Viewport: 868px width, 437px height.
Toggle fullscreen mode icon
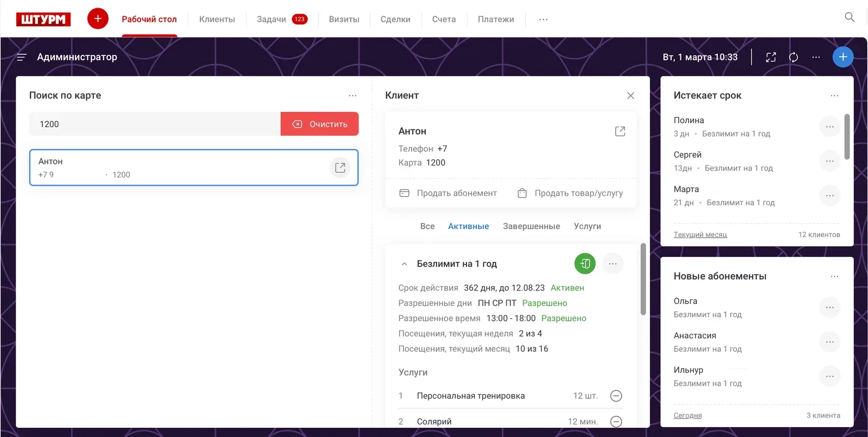tap(771, 57)
